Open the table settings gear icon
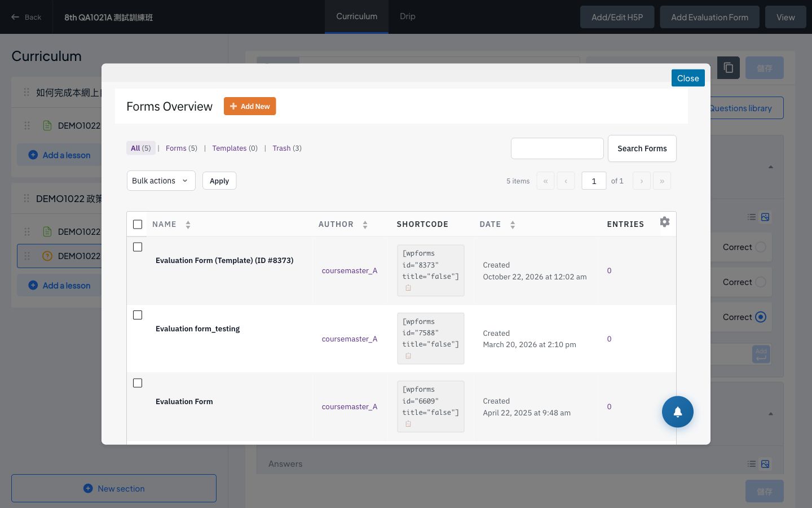The width and height of the screenshot is (812, 508). coord(665,222)
